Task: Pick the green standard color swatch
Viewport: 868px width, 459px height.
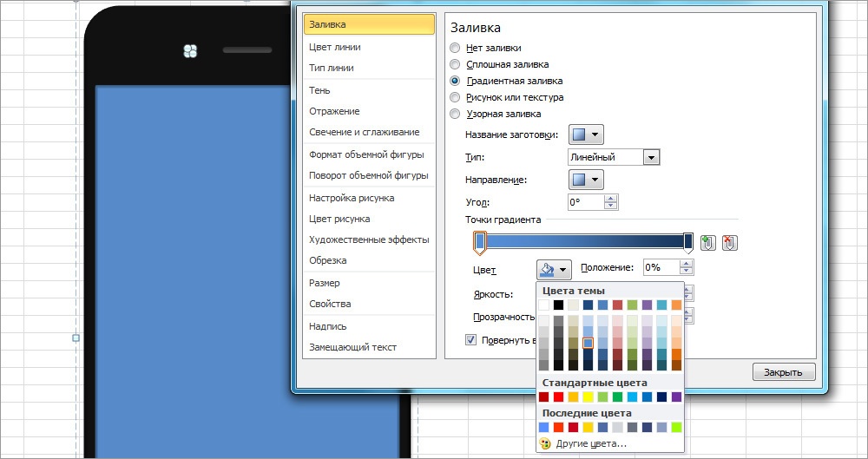Action: pyautogui.click(x=618, y=397)
